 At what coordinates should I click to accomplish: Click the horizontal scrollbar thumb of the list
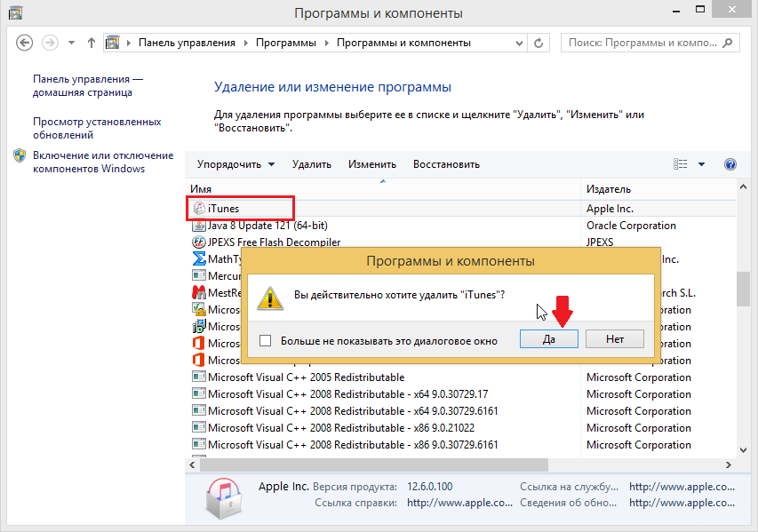pos(374,465)
